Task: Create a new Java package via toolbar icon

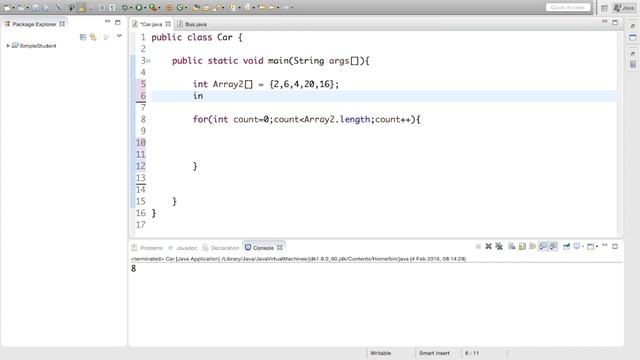Action: 169,8
